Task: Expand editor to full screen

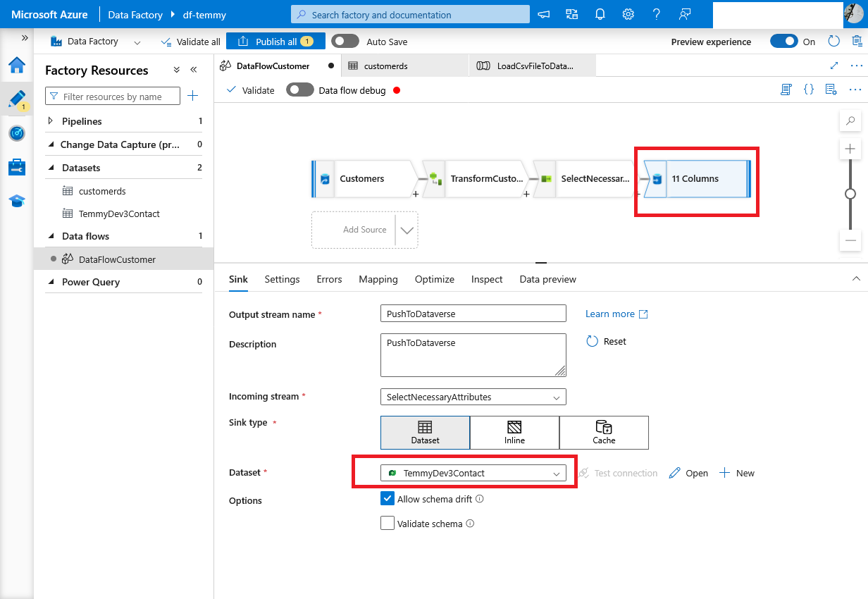Action: pyautogui.click(x=834, y=66)
